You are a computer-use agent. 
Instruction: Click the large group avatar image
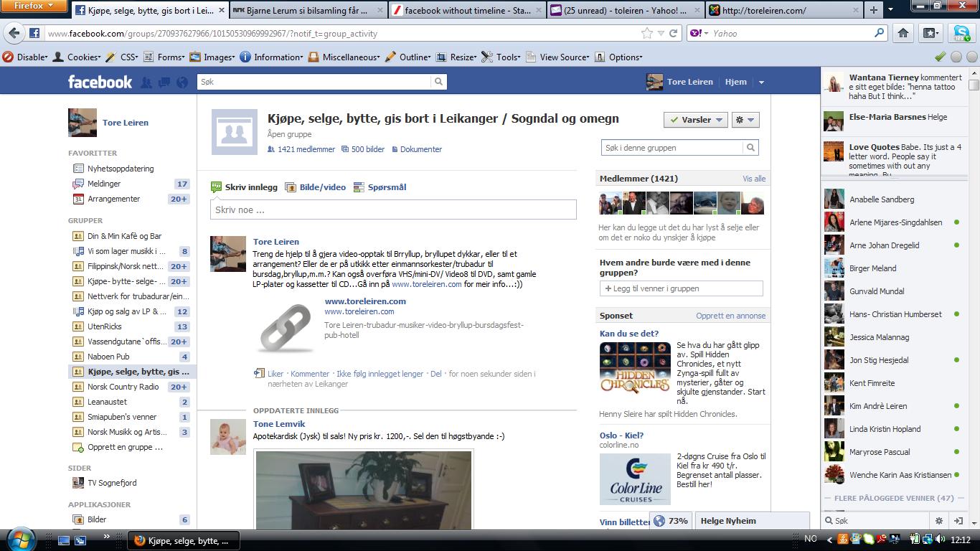pyautogui.click(x=235, y=132)
